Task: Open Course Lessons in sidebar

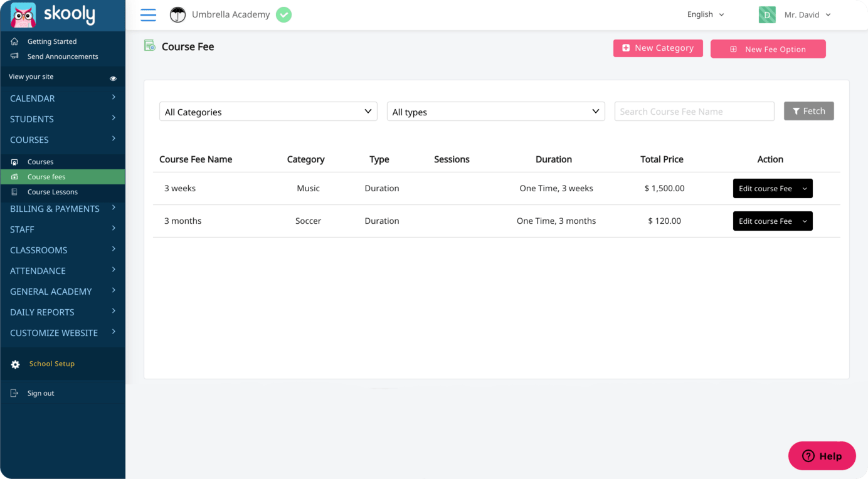Action: pyautogui.click(x=53, y=192)
